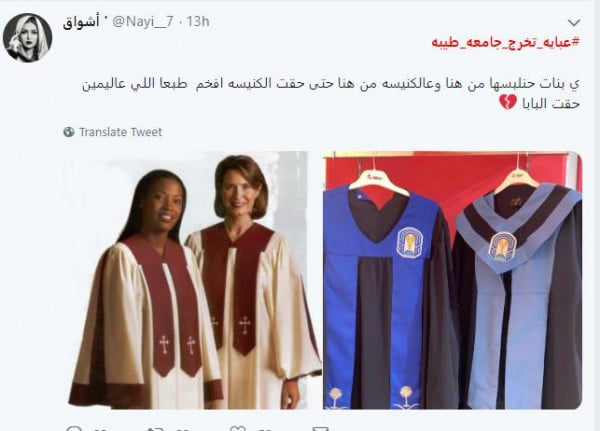Click the Arabic tweet body text
This screenshot has height=431, width=600.
point(331,93)
